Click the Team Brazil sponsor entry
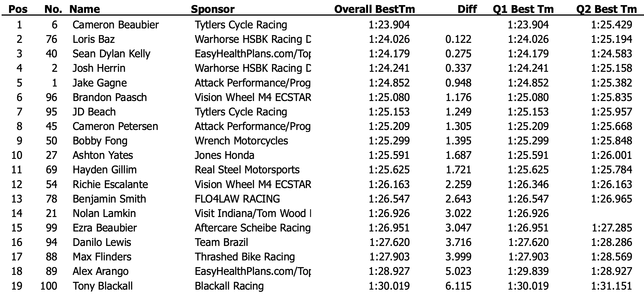Image resolution: width=644 pixels, height=299 pixels. [221, 242]
